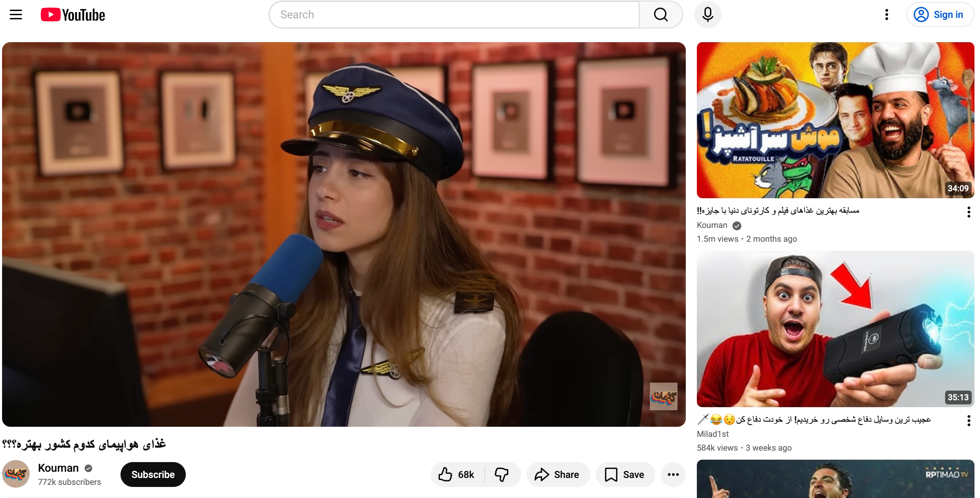Run a search with the magnifier icon
This screenshot has height=498, width=980.
(x=661, y=15)
